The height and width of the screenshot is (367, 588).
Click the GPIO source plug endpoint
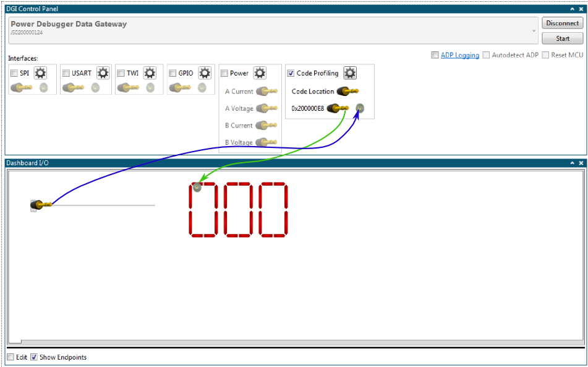click(x=180, y=88)
